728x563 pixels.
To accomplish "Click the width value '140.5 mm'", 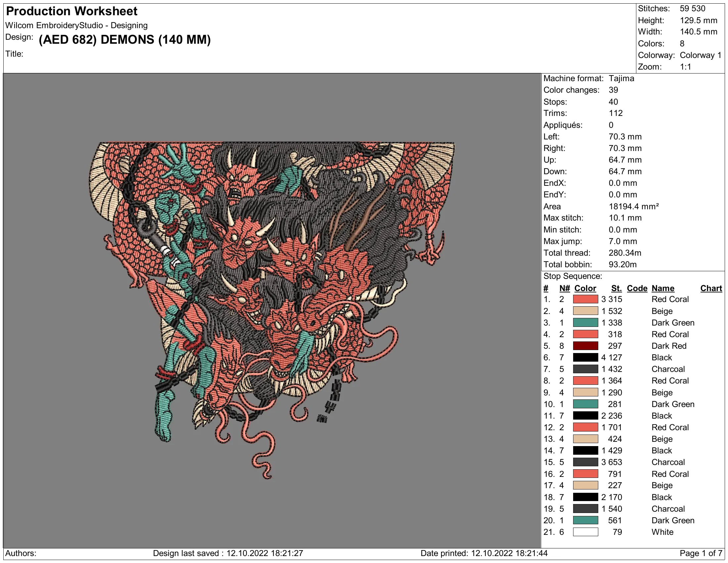I will tap(699, 32).
